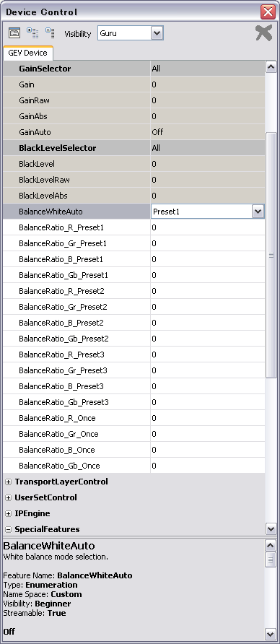Click the BalanceRatio_Gb_Once value field

tap(207, 466)
